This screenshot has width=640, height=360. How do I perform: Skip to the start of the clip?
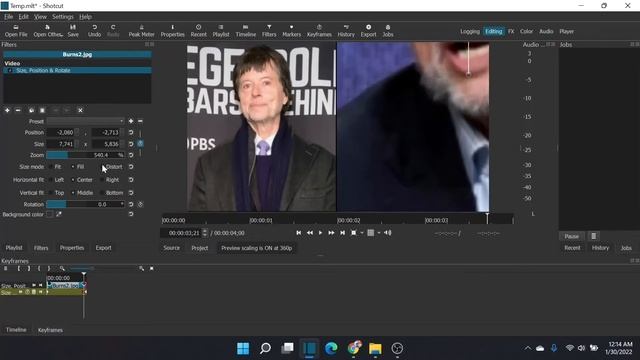[299, 233]
